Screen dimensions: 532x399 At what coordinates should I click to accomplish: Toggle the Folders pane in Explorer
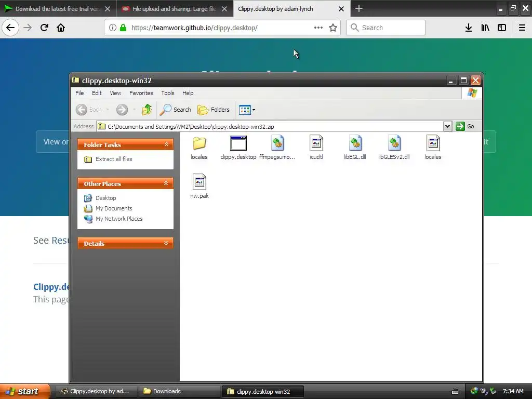(x=214, y=110)
